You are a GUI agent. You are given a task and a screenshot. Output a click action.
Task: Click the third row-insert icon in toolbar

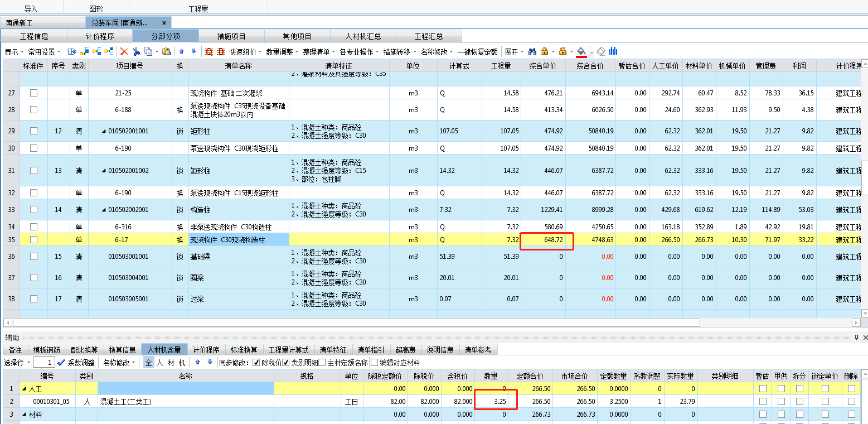point(96,51)
